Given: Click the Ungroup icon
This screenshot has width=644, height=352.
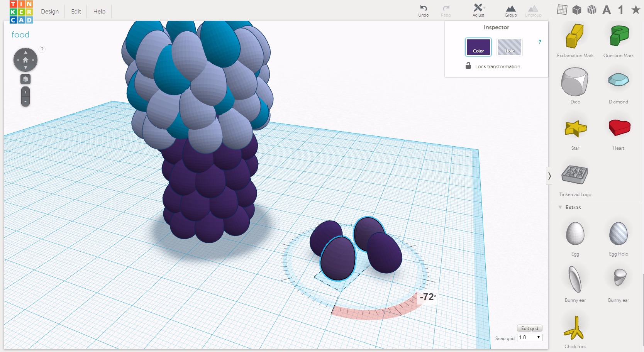Looking at the screenshot, I should pyautogui.click(x=533, y=10).
